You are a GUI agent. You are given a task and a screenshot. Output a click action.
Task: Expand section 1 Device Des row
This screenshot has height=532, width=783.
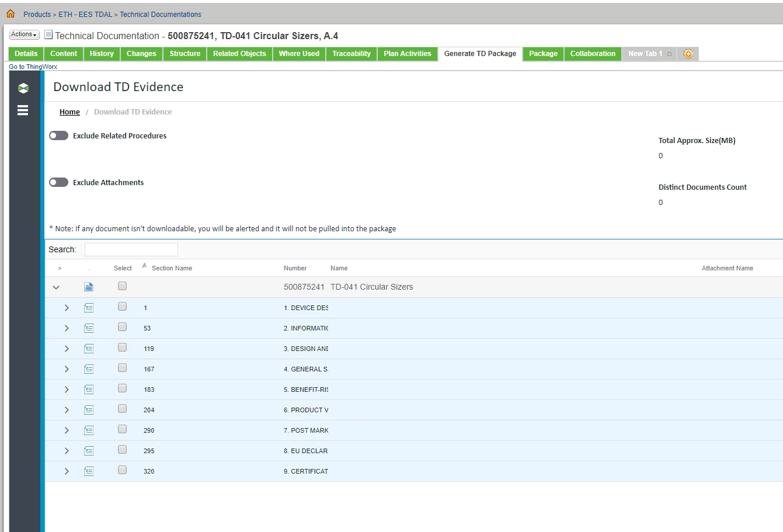click(x=67, y=308)
